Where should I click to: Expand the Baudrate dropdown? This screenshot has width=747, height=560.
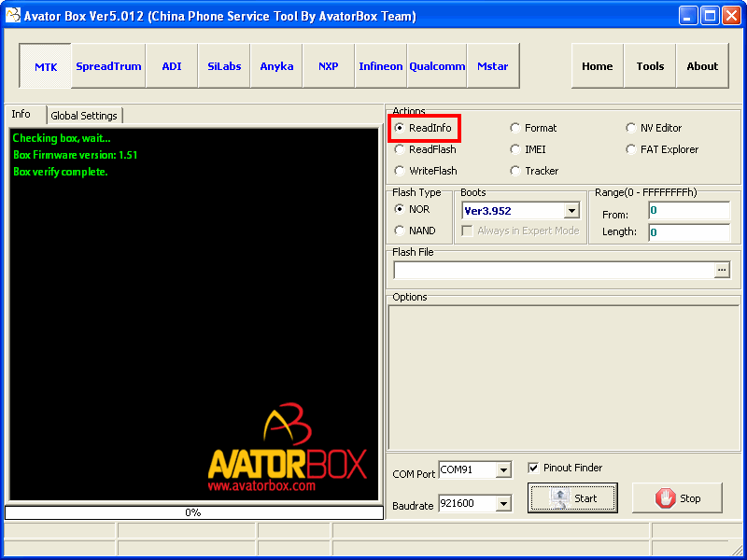503,503
